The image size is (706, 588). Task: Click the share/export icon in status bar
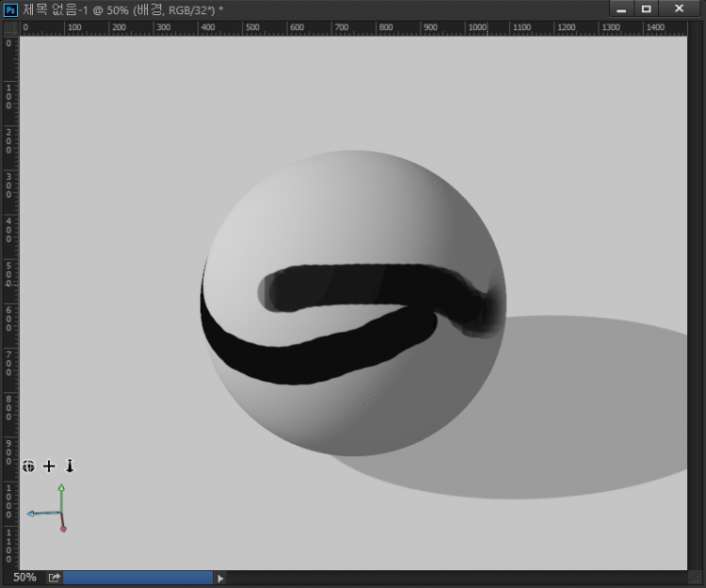click(55, 578)
